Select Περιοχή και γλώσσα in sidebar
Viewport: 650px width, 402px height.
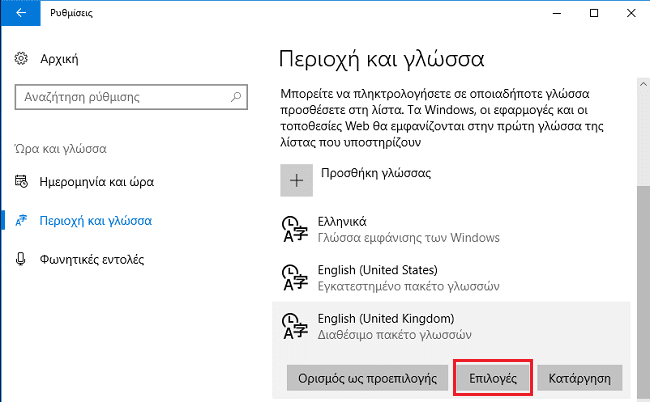(96, 220)
